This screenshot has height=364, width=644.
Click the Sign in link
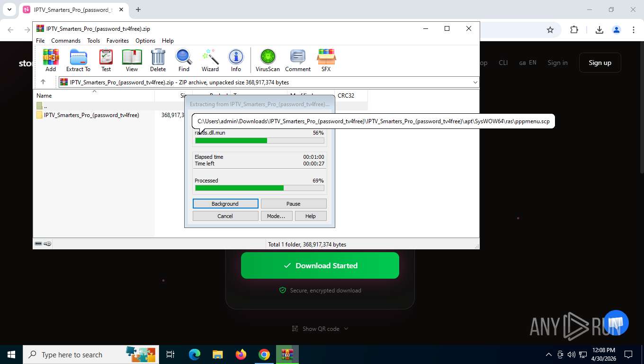[x=557, y=63]
